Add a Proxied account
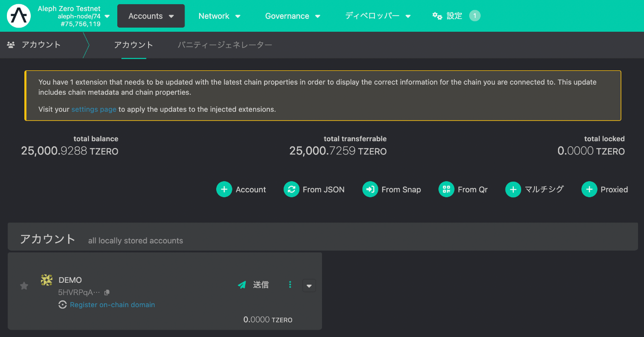Screen dimensions: 644x337 (x=605, y=189)
